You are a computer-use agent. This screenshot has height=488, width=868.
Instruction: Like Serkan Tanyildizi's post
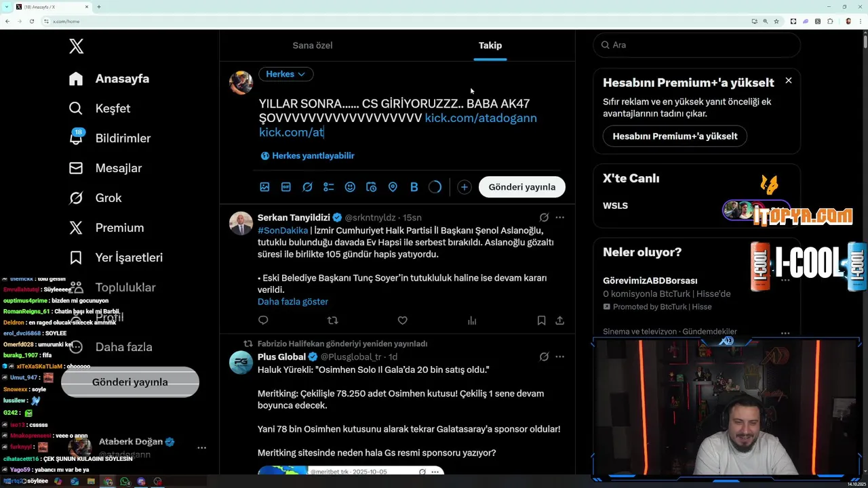click(402, 321)
